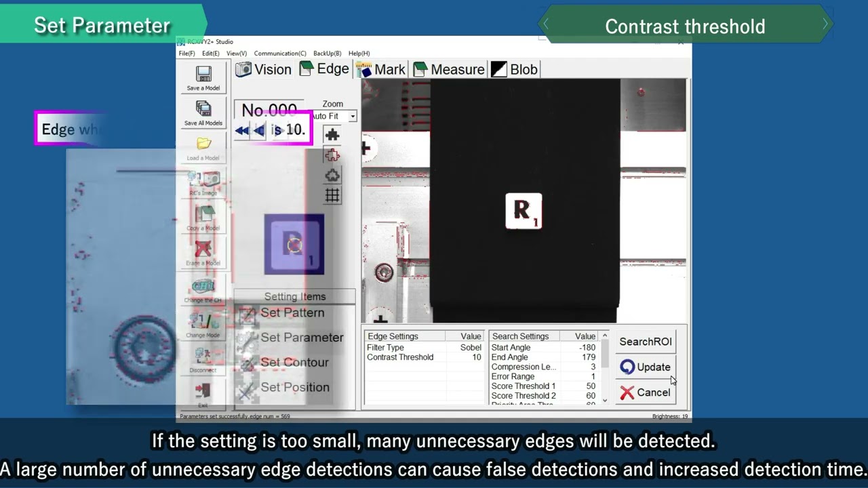The width and height of the screenshot is (868, 488).
Task: Select the solid black puzzle piece tool
Action: [x=332, y=135]
